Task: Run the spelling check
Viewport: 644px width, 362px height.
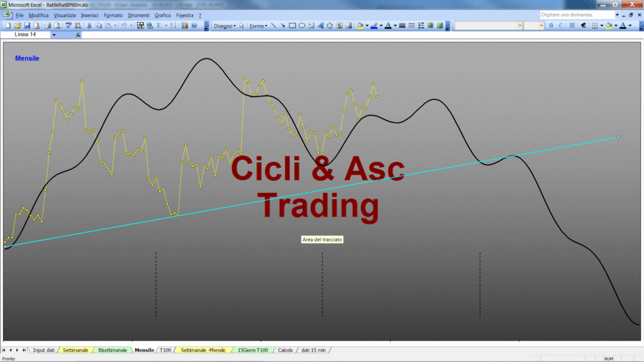Action: [x=68, y=25]
